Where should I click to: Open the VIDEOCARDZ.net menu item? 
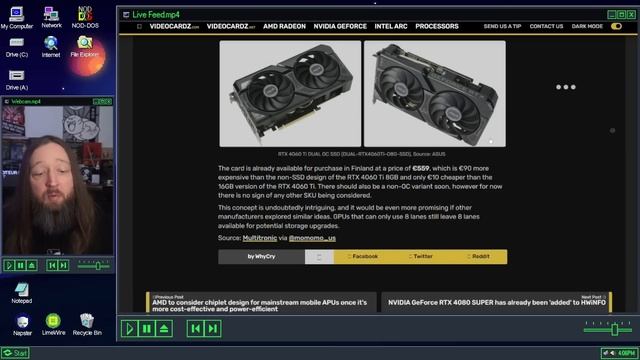(231, 26)
